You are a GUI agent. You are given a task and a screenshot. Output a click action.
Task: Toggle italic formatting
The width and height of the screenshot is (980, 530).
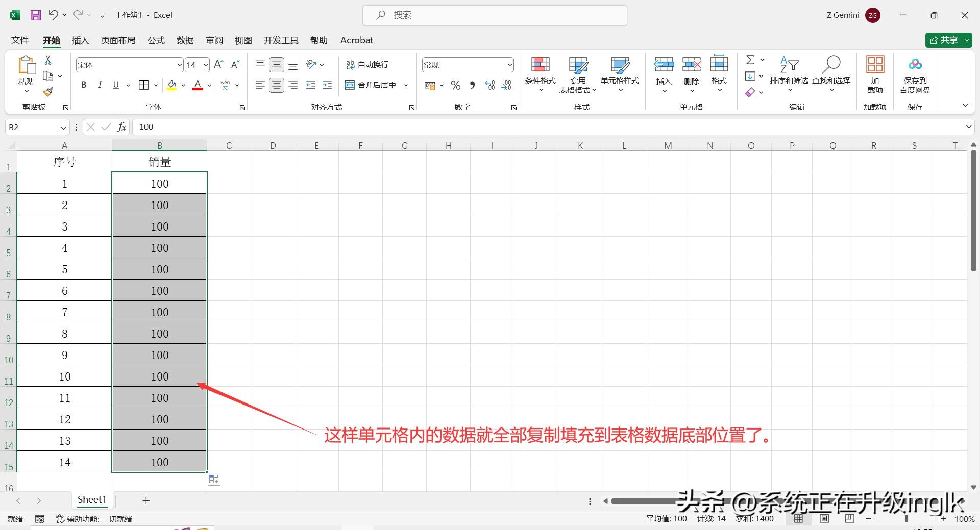100,85
